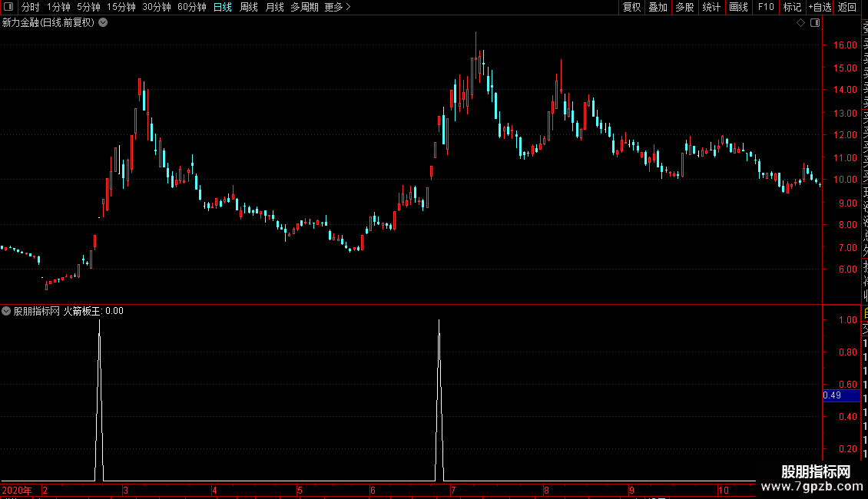Click the 标记 mark button
This screenshot has height=499, width=868.
[x=792, y=7]
